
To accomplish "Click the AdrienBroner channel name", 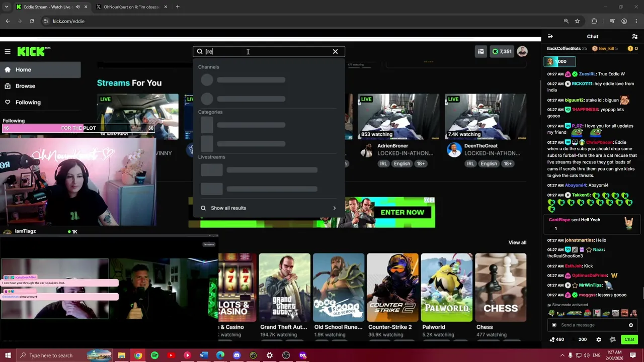I will pos(392,146).
